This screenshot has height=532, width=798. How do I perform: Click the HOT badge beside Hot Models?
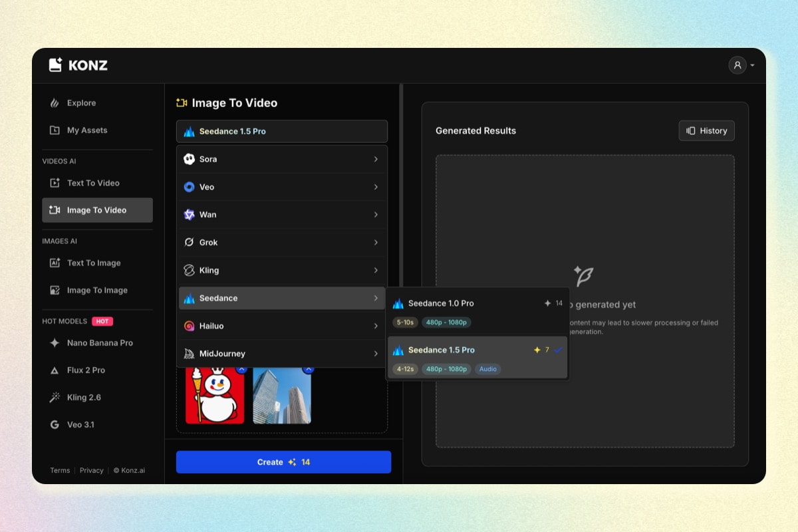point(102,321)
